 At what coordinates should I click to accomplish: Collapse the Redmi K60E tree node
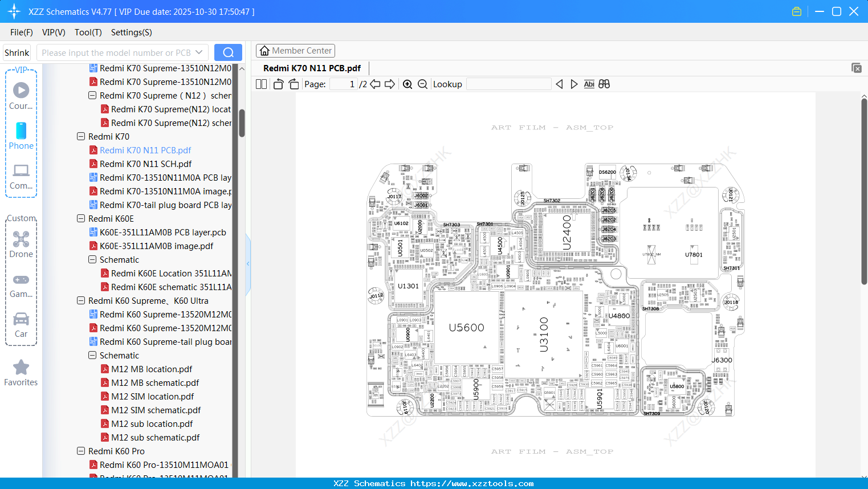tap(81, 219)
